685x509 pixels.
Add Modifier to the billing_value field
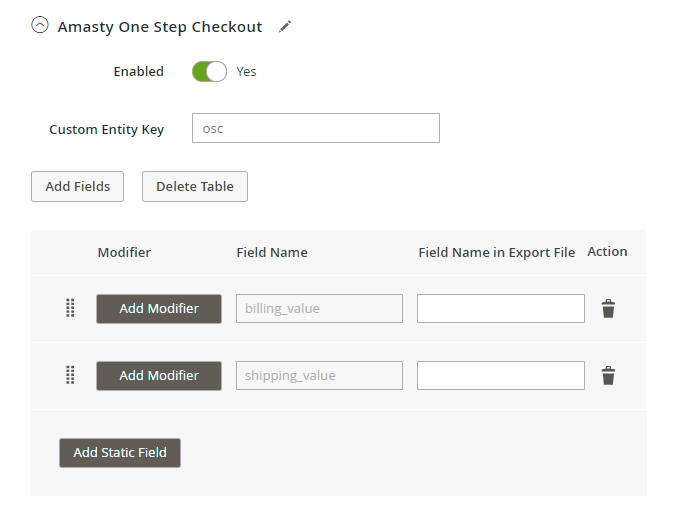[x=159, y=308]
